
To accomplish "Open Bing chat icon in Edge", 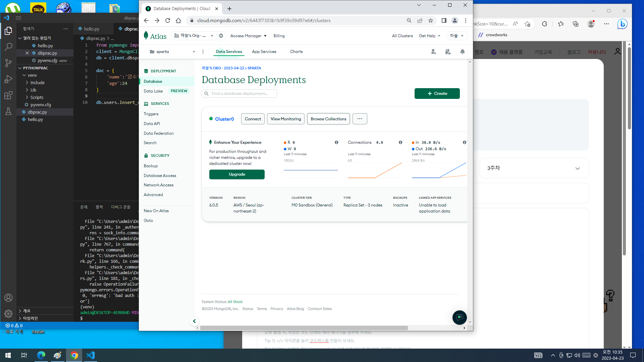I will coord(622,24).
